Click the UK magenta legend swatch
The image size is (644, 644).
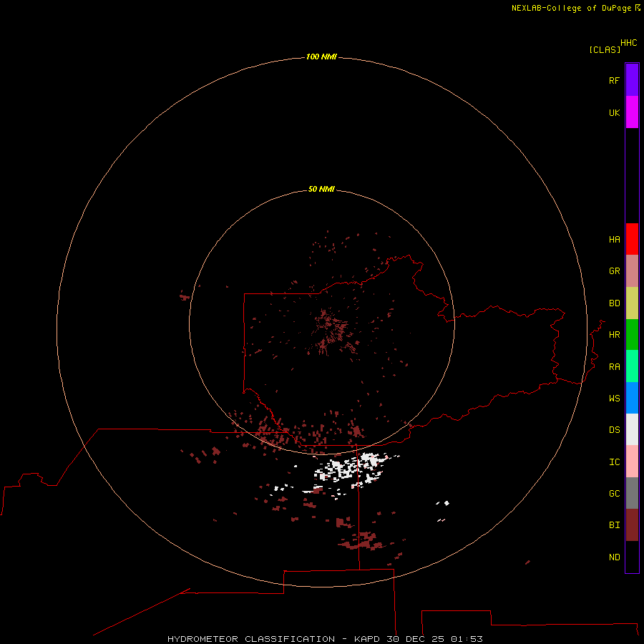(632, 112)
